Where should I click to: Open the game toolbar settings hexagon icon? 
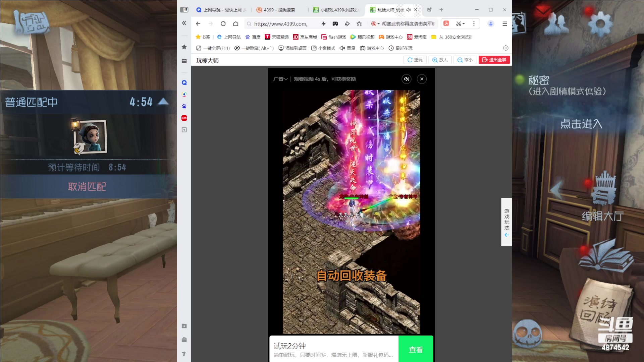pos(506,48)
